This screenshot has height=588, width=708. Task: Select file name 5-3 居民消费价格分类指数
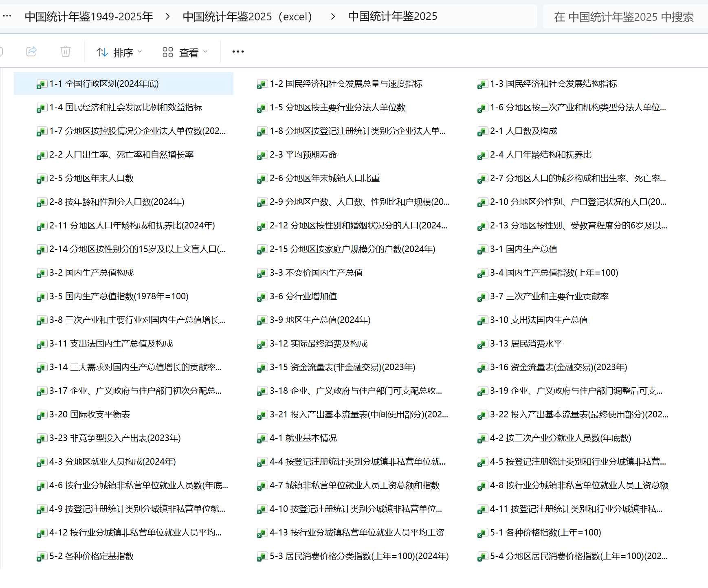point(359,556)
